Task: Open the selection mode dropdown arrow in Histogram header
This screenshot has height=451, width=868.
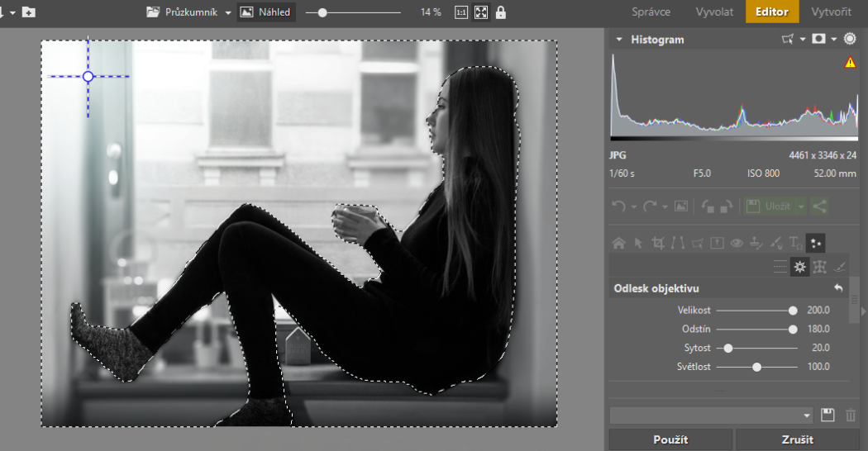Action: click(x=803, y=40)
